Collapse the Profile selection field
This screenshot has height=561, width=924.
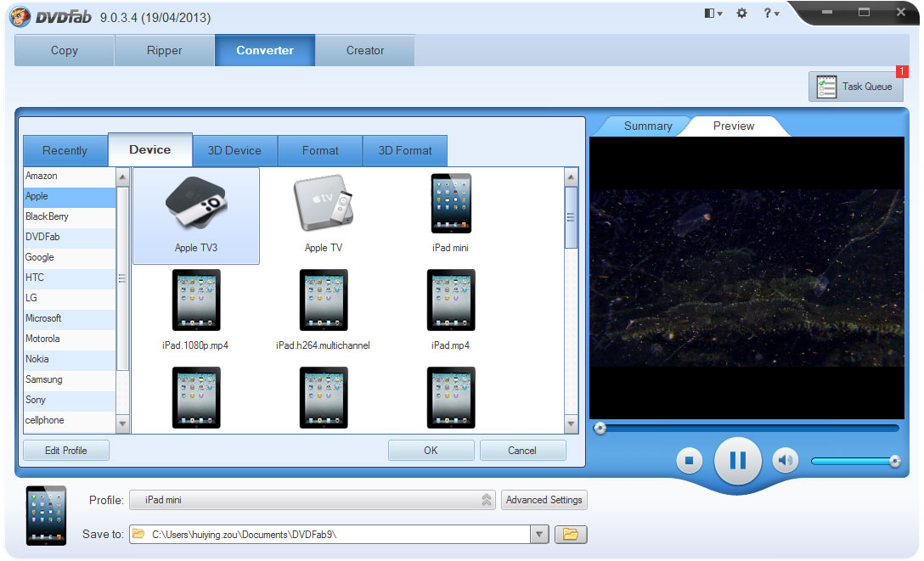click(485, 500)
